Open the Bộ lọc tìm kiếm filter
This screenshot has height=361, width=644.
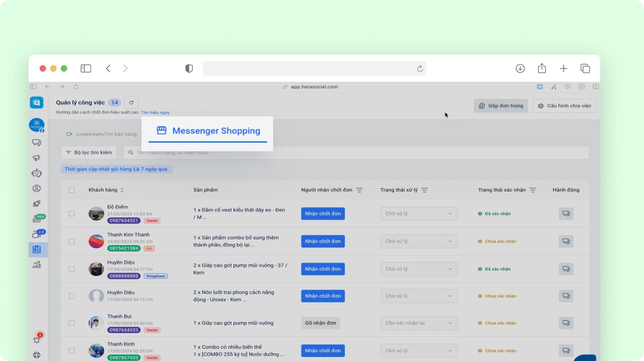point(89,153)
